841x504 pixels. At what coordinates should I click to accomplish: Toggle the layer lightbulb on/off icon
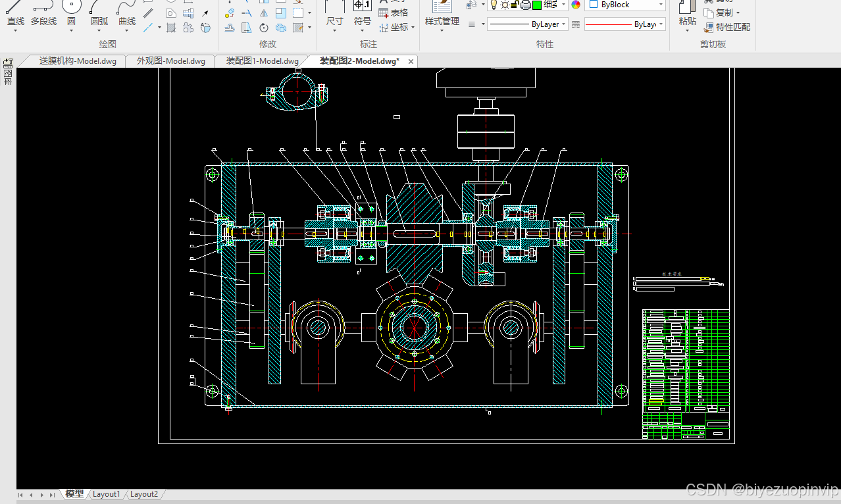tap(493, 5)
